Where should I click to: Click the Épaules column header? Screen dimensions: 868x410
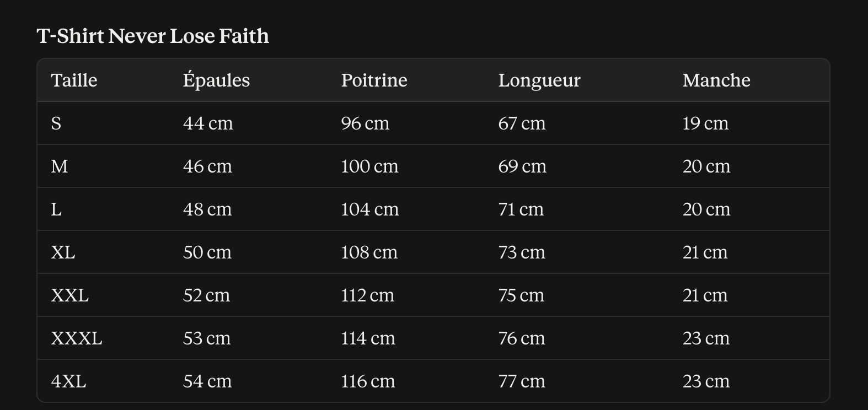(x=216, y=80)
